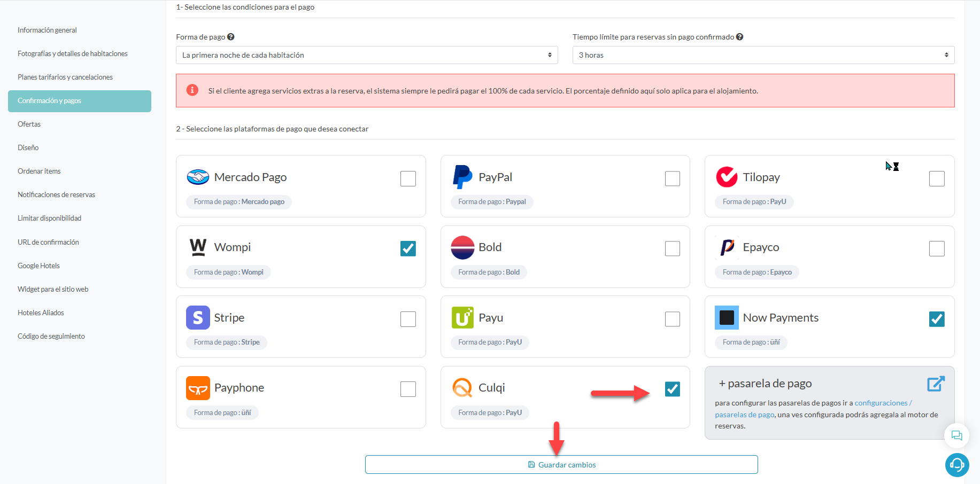The image size is (980, 484).
Task: Click the Mercado Pago logo
Action: tap(198, 177)
